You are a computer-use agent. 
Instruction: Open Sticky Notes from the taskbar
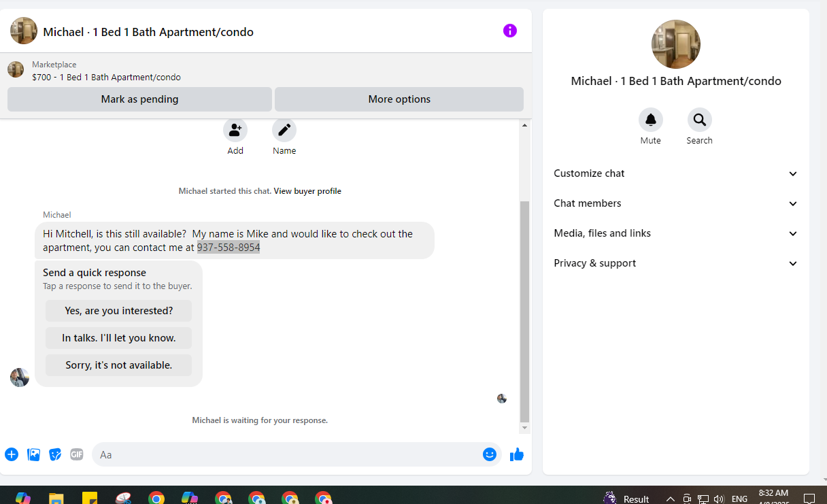[x=90, y=498]
